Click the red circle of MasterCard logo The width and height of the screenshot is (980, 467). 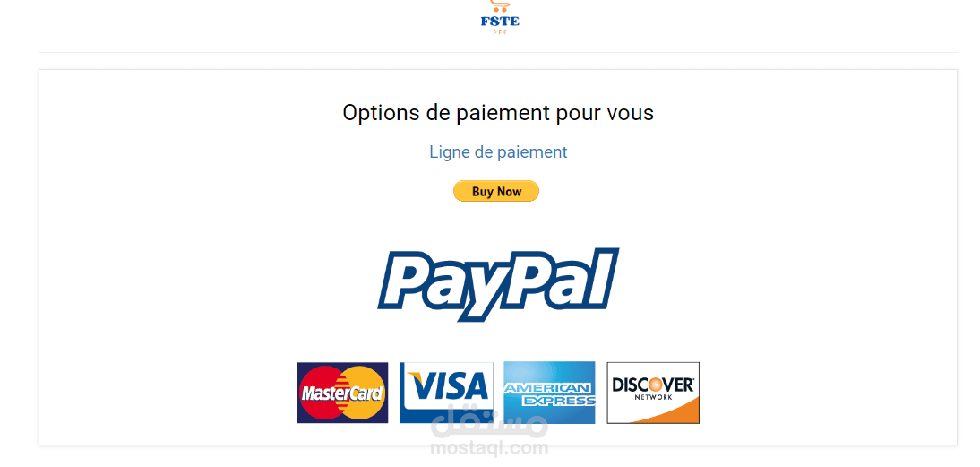[321, 393]
